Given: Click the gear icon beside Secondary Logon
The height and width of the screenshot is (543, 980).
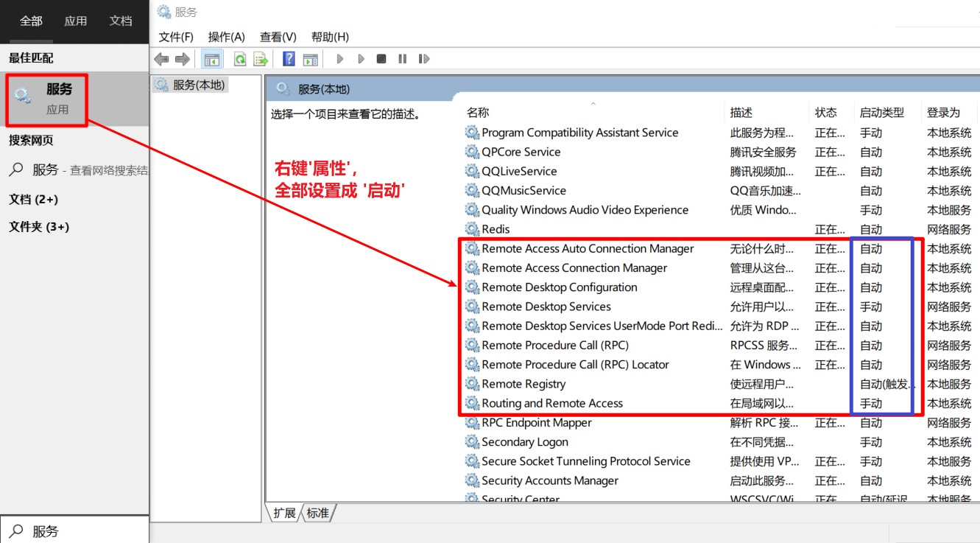Looking at the screenshot, I should click(472, 442).
